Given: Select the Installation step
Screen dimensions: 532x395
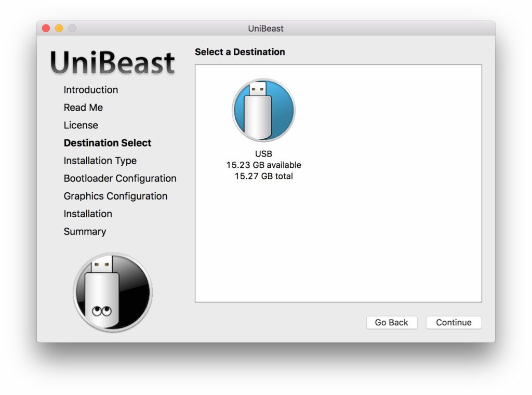Looking at the screenshot, I should (88, 214).
